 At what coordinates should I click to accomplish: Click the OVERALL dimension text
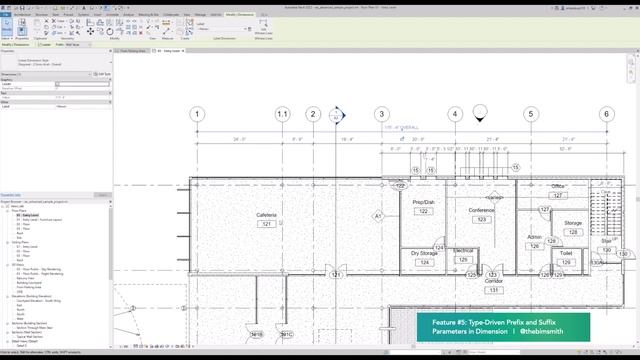click(401, 127)
